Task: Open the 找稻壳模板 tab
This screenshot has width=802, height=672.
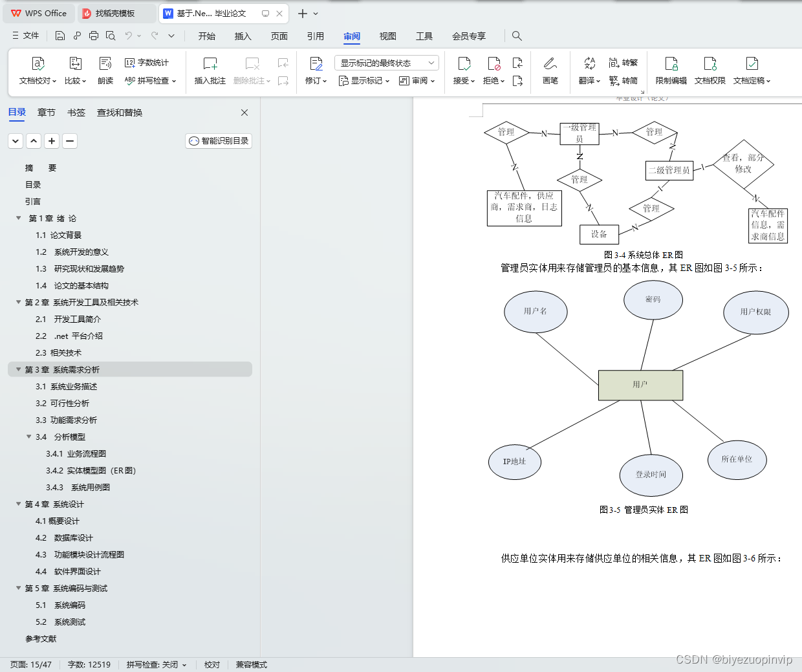Action: [x=117, y=13]
